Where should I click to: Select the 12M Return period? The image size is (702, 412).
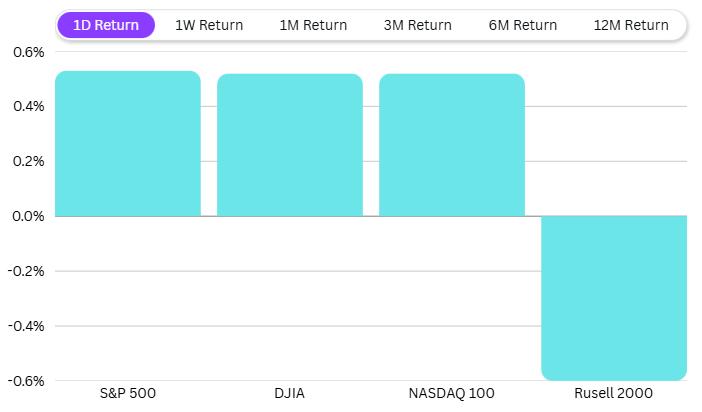[x=630, y=25]
